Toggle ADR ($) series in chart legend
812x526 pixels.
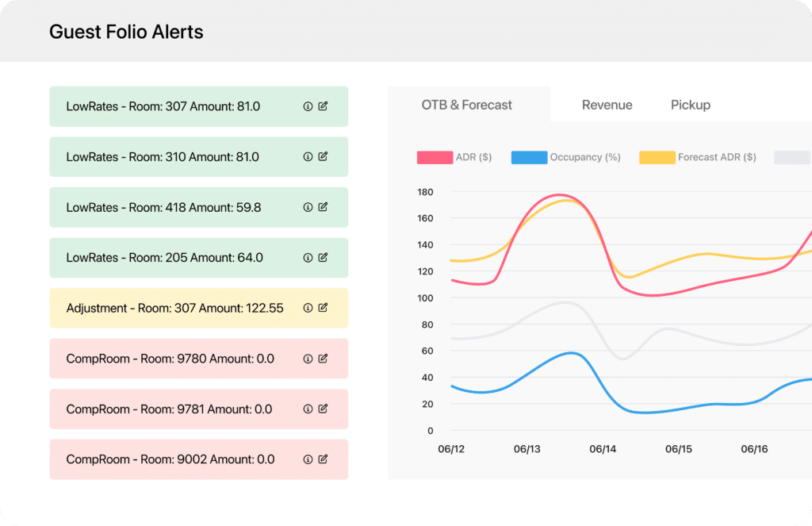click(x=454, y=157)
